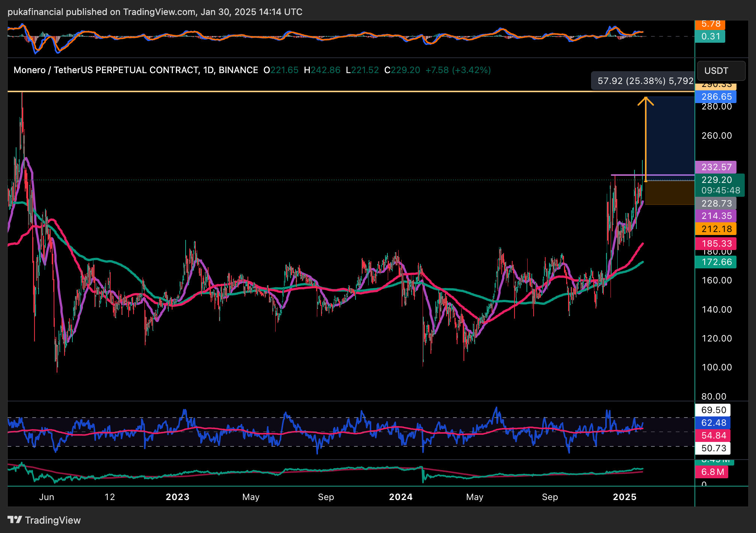Click the TradingView logo icon

pos(15,520)
